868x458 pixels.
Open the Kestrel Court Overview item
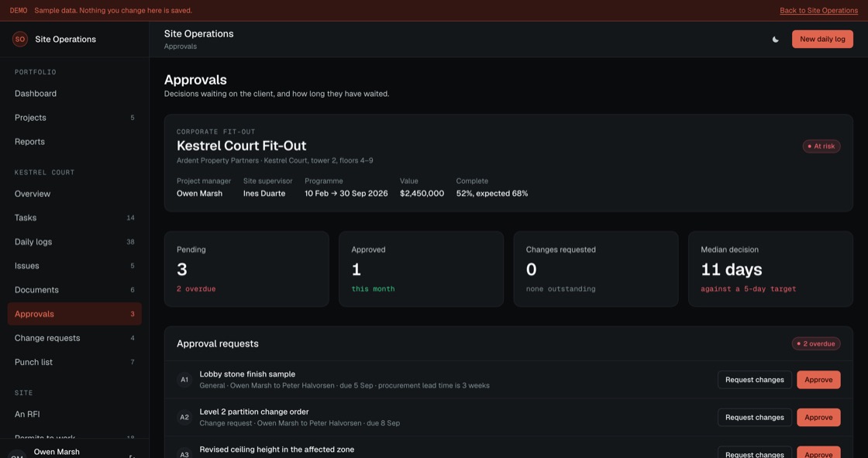(74, 194)
